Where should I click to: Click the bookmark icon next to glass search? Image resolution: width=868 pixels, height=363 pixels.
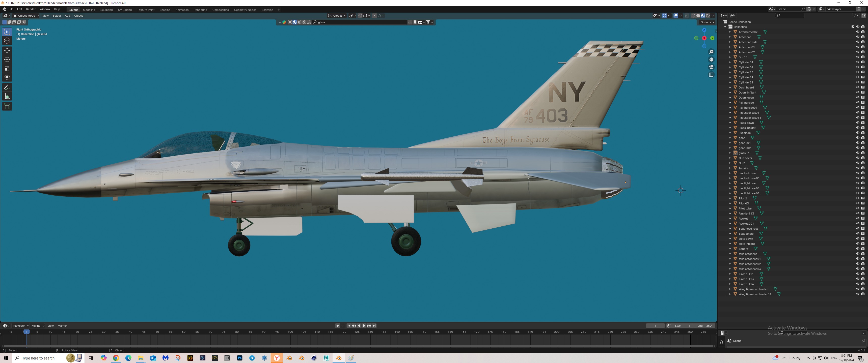[x=415, y=22]
